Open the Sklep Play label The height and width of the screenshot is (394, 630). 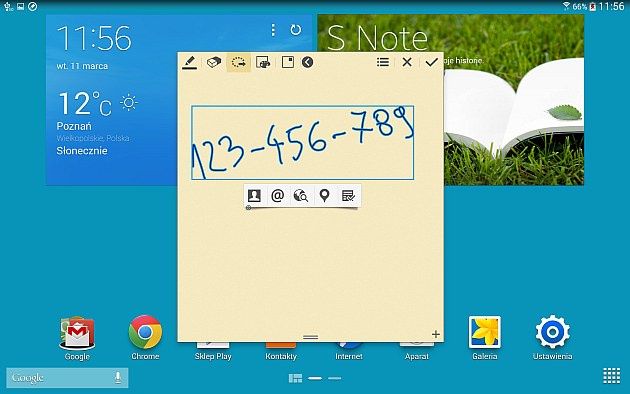pyautogui.click(x=213, y=356)
